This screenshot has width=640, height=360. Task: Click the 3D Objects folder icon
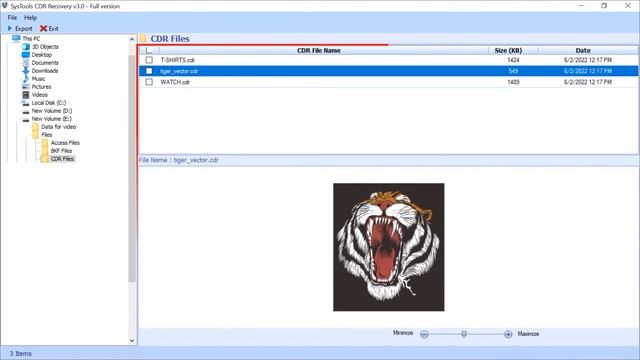coord(26,47)
